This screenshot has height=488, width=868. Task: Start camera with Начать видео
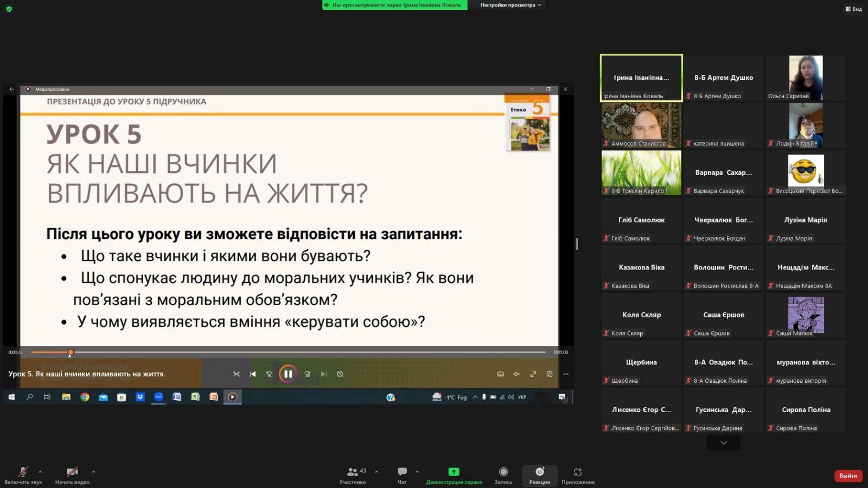(72, 475)
